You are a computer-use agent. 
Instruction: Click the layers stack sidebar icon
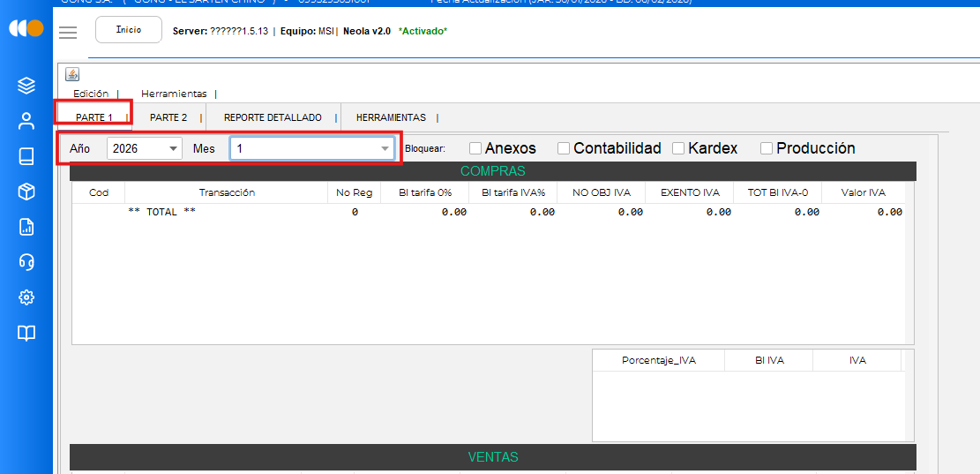(26, 86)
